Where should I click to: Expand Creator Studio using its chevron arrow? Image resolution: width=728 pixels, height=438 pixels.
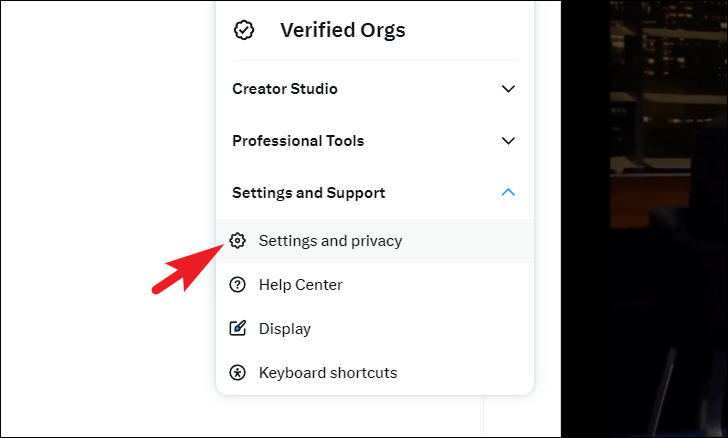(x=508, y=89)
